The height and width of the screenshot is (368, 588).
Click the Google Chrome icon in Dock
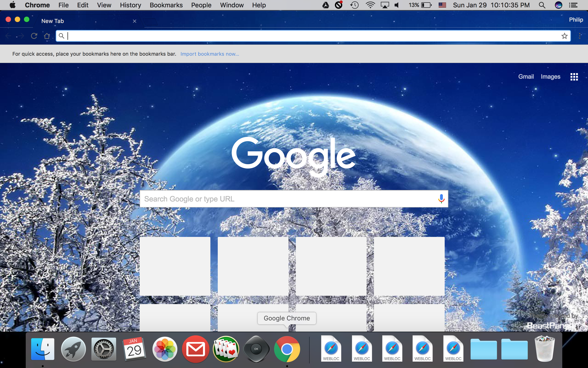coord(287,349)
